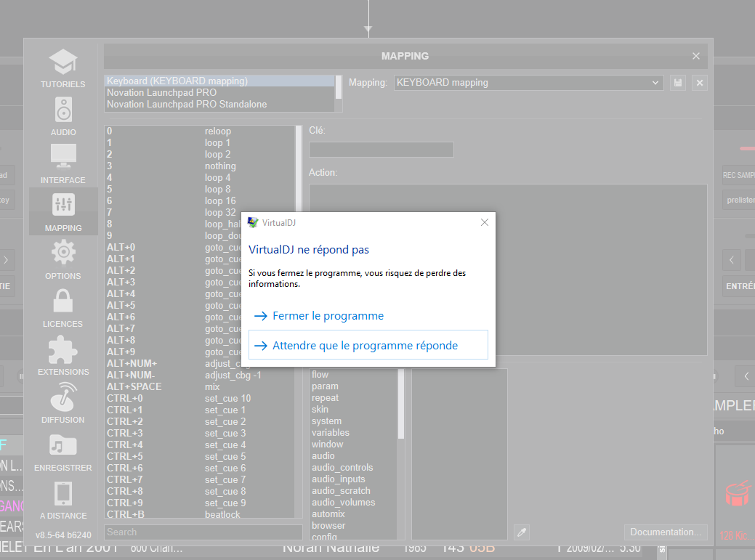Open the Documentation button

(x=666, y=532)
